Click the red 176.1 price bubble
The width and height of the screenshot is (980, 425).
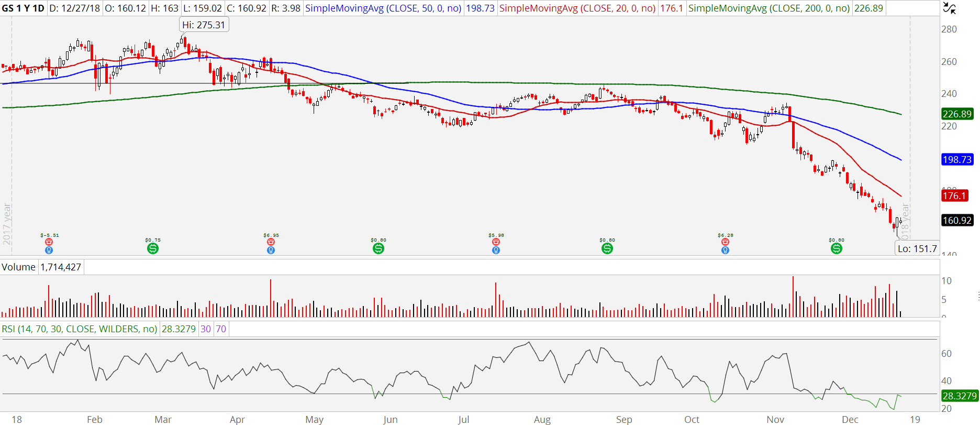pyautogui.click(x=954, y=196)
